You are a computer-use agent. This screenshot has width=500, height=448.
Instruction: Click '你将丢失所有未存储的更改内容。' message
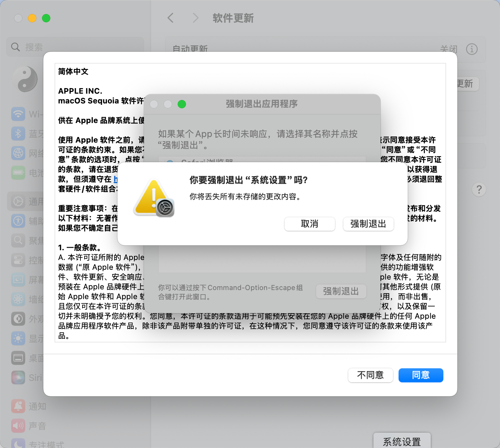(x=245, y=197)
